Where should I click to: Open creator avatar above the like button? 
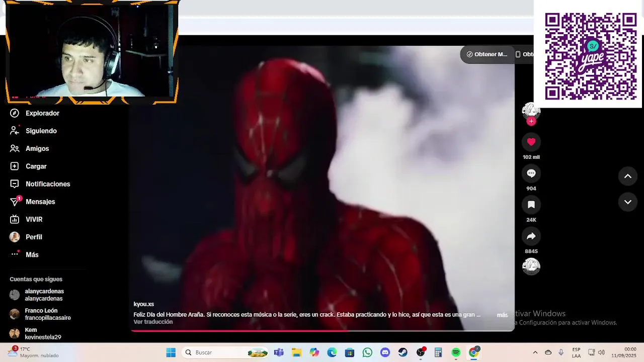[531, 111]
